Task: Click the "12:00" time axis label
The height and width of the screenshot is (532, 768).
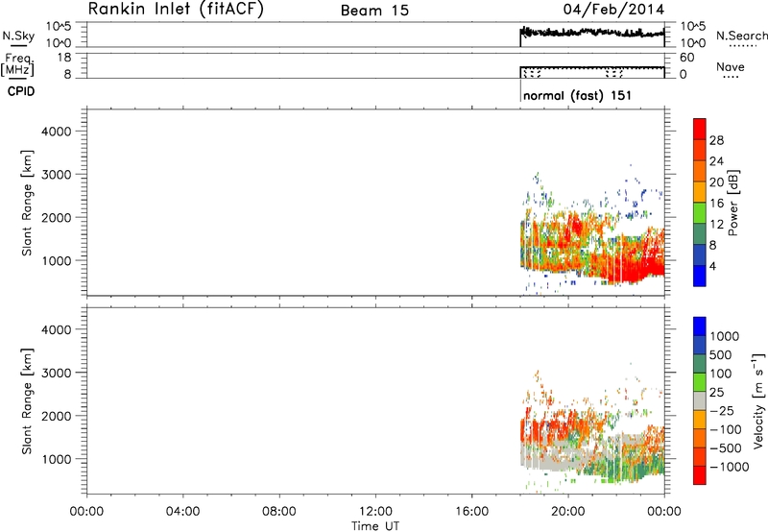Action: coord(375,512)
